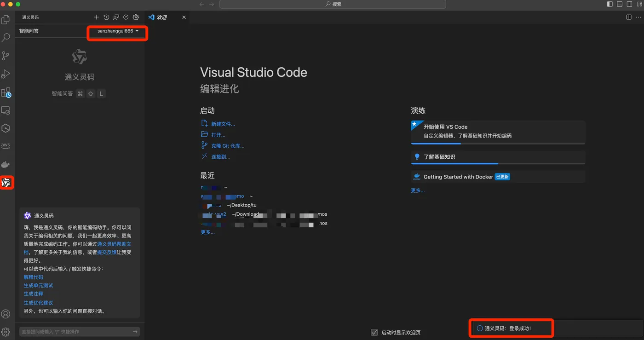Image resolution: width=644 pixels, height=340 pixels.
Task: Select the Tongyi Lingma icon in activity bar
Action: (6, 183)
